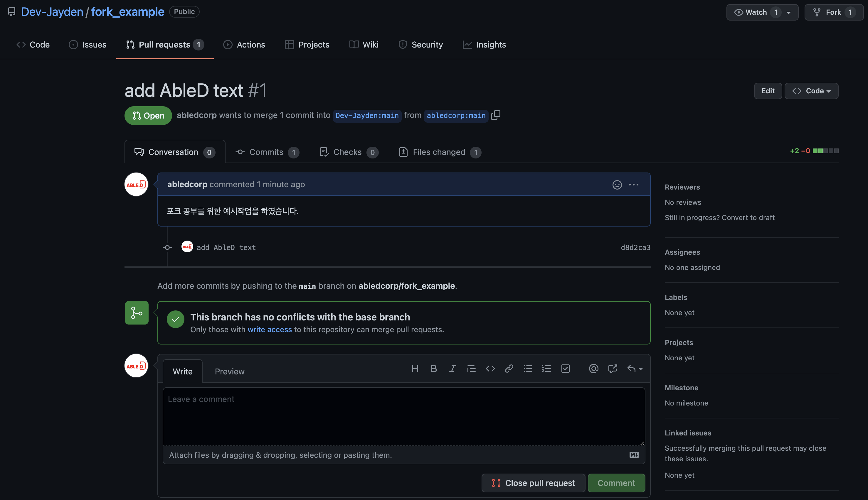Insert code snippet icon in toolbar

click(x=490, y=369)
